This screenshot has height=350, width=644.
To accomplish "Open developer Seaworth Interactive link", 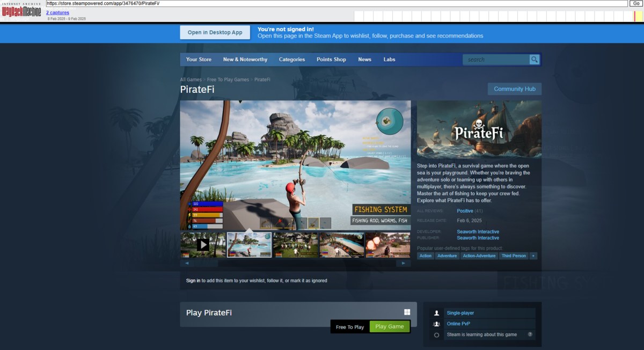I will 478,232.
